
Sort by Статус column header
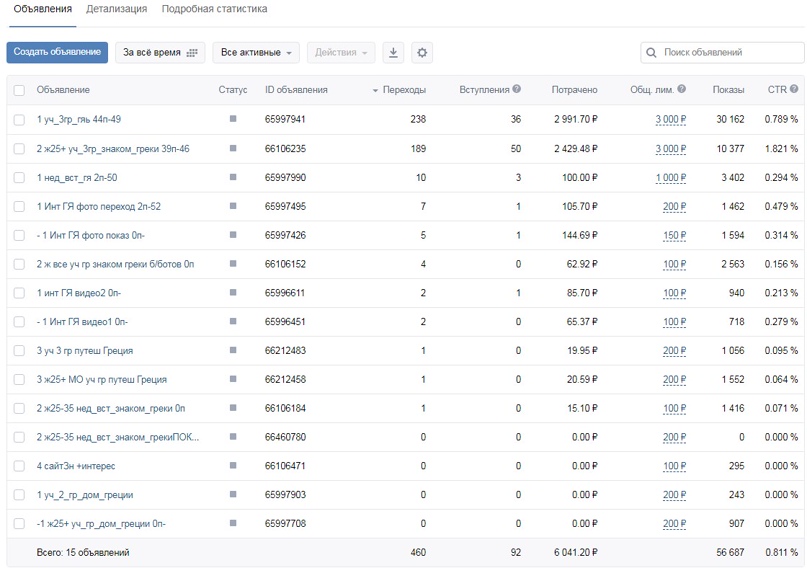pyautogui.click(x=233, y=90)
